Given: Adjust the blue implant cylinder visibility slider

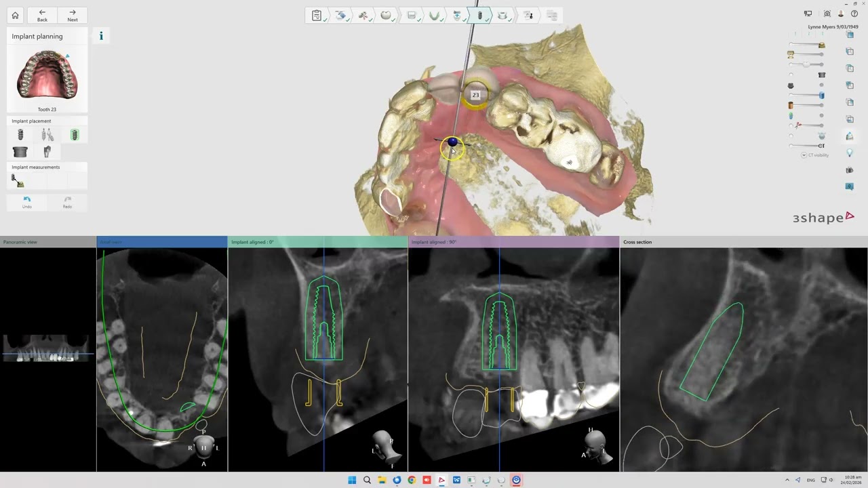Looking at the screenshot, I should tap(807, 95).
